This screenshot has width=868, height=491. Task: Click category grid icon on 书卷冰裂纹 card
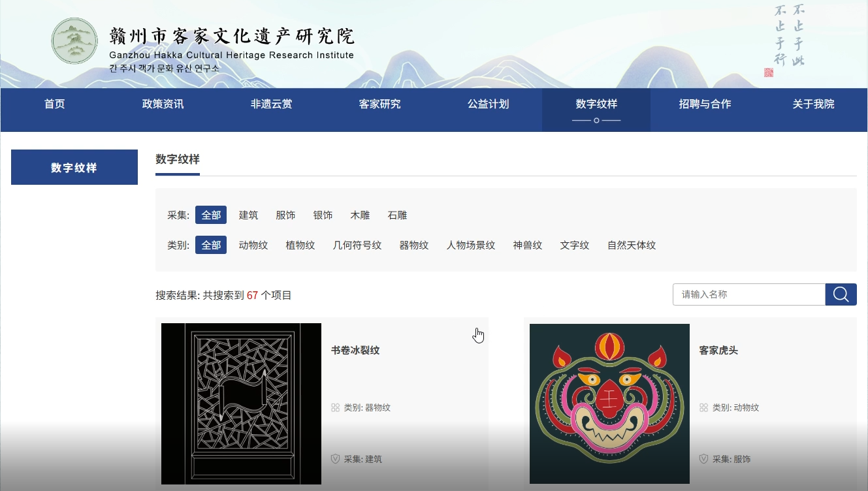(x=336, y=407)
